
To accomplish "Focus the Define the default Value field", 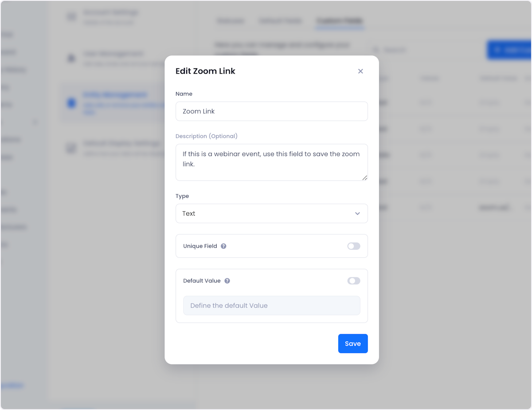I will [272, 306].
